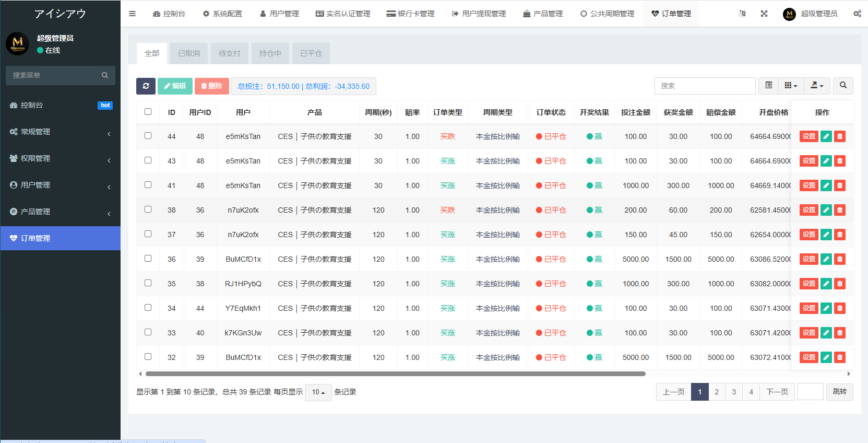Open 银行卡管理 in top navigation
868x443 pixels.
coord(410,14)
